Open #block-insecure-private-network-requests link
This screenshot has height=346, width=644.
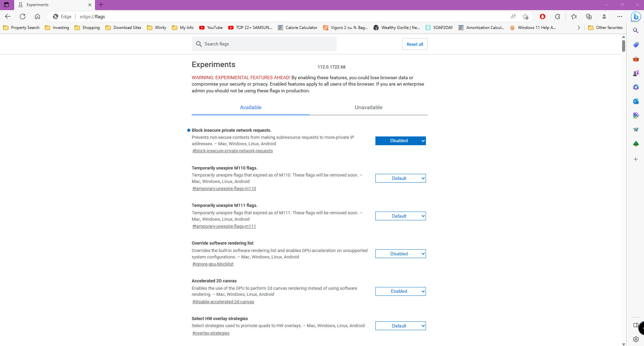(x=233, y=151)
